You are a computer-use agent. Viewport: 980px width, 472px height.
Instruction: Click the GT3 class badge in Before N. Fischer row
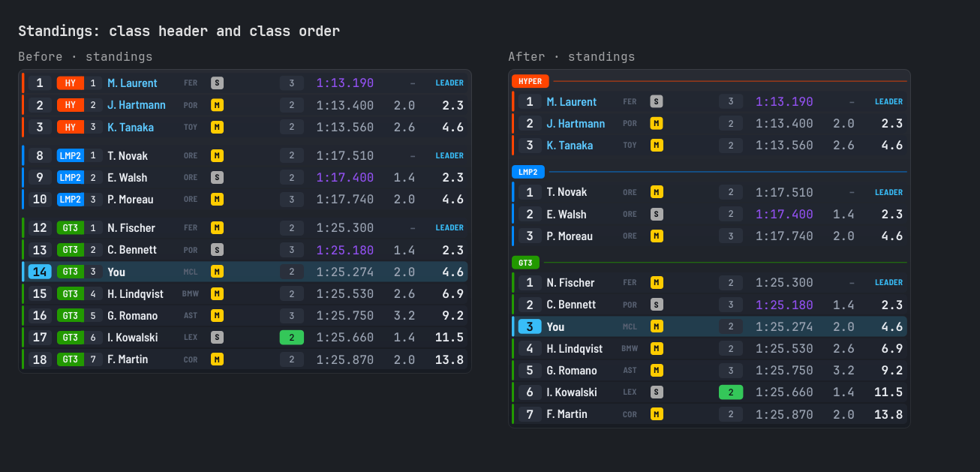(x=70, y=228)
